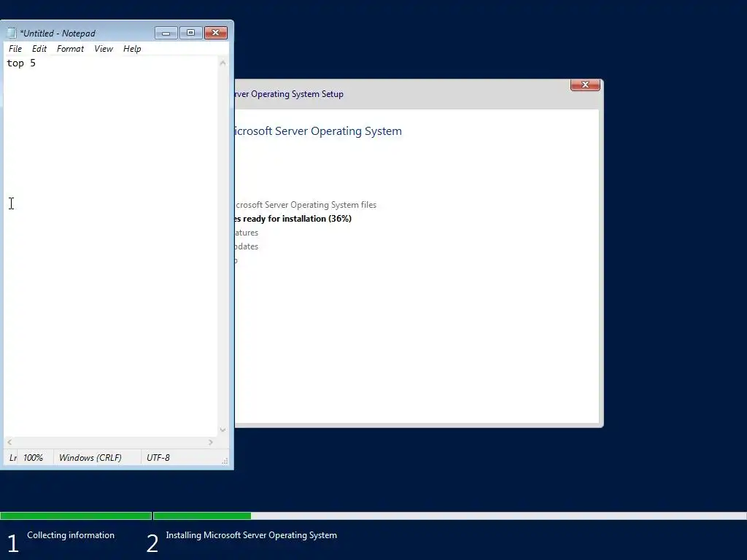Maximize the Notepad window

point(190,33)
